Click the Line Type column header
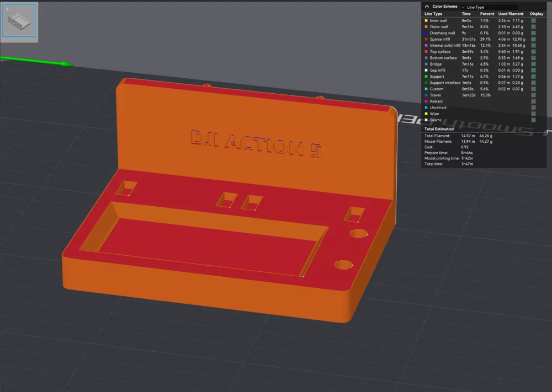552x392 pixels. (x=433, y=14)
